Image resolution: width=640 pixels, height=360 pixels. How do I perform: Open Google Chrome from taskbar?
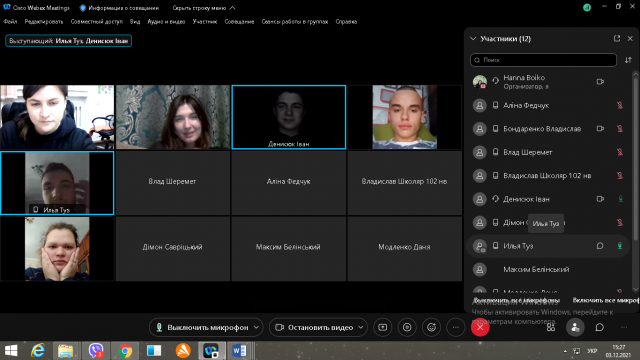pyautogui.click(x=125, y=351)
